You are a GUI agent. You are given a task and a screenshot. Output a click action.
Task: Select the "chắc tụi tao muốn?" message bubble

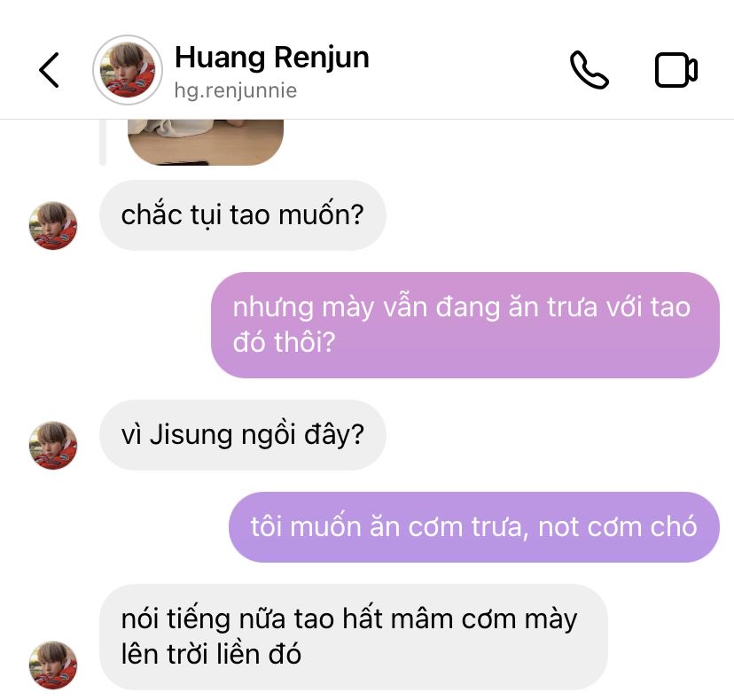243,215
